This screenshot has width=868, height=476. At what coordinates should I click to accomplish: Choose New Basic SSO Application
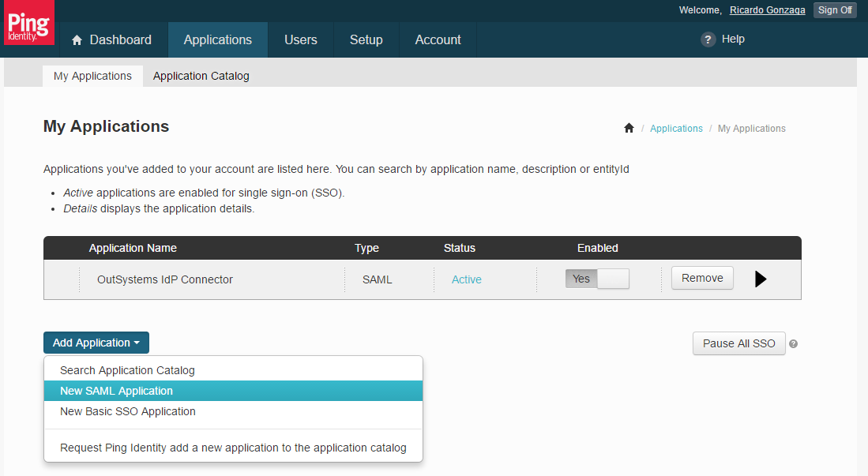coord(127,411)
